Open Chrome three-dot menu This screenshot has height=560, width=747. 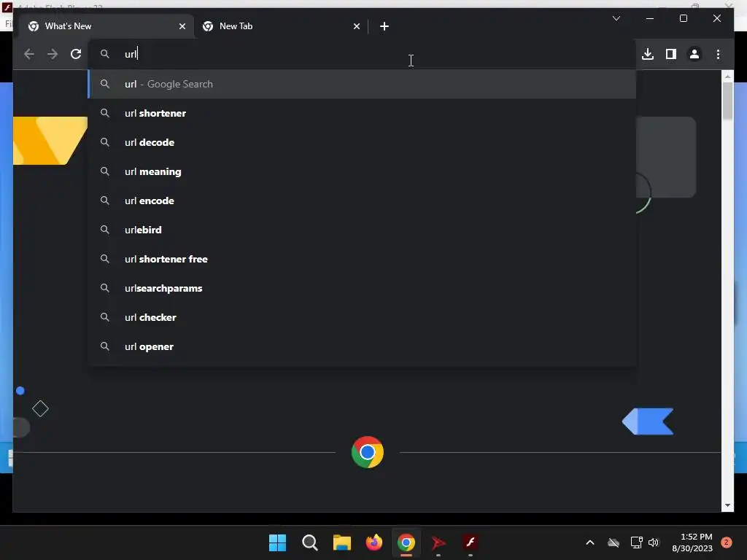coord(718,54)
